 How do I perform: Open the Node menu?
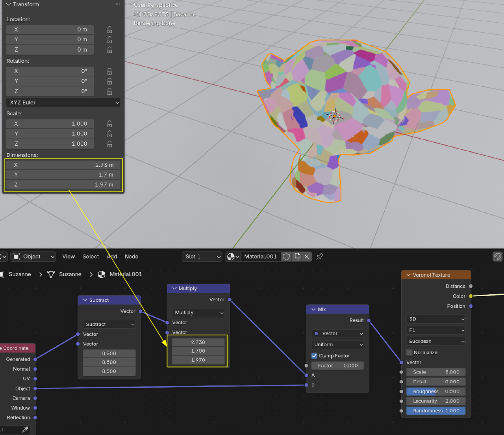click(x=131, y=257)
